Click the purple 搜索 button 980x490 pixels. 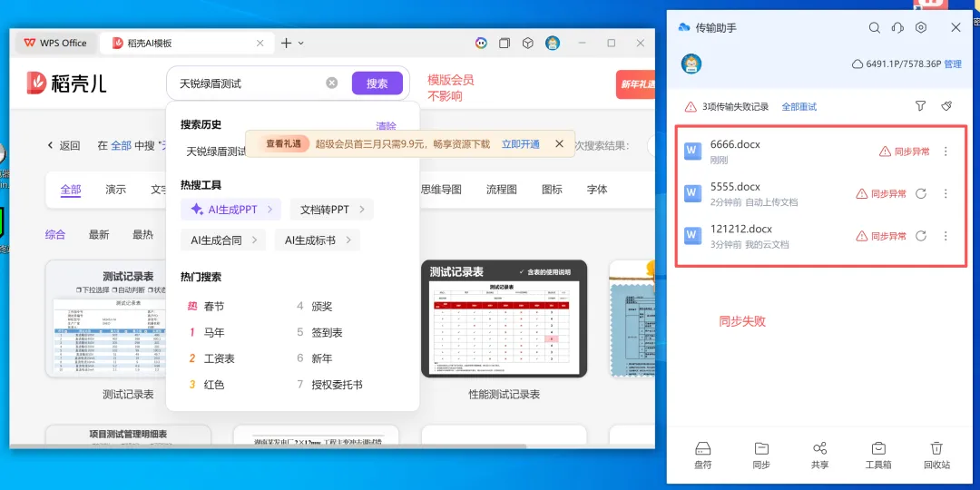(x=377, y=83)
